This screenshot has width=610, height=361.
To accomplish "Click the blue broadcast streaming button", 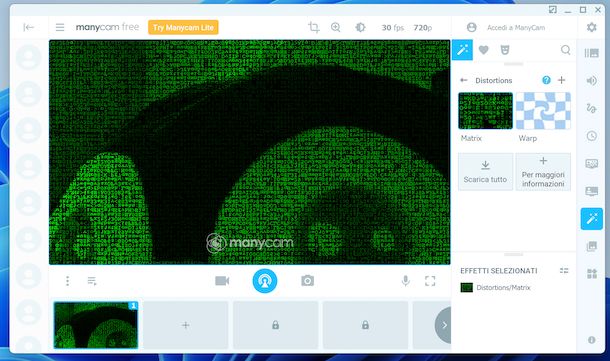I will pyautogui.click(x=265, y=280).
